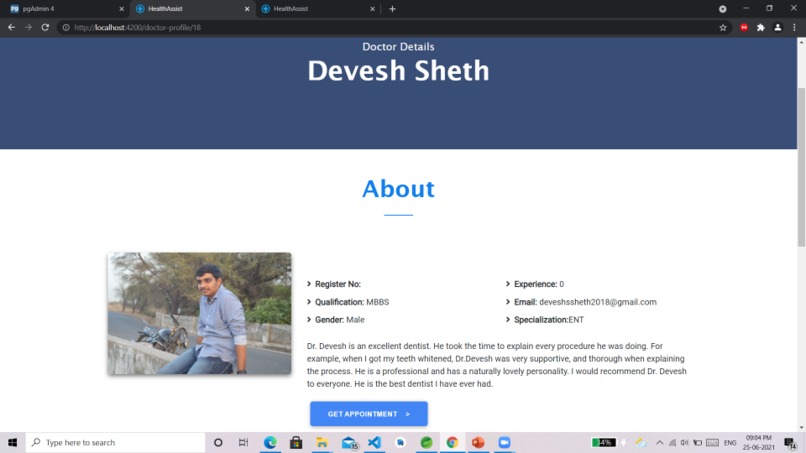Screen dimensions: 806x453
Task: Open Cortana circle icon
Action: click(218, 442)
